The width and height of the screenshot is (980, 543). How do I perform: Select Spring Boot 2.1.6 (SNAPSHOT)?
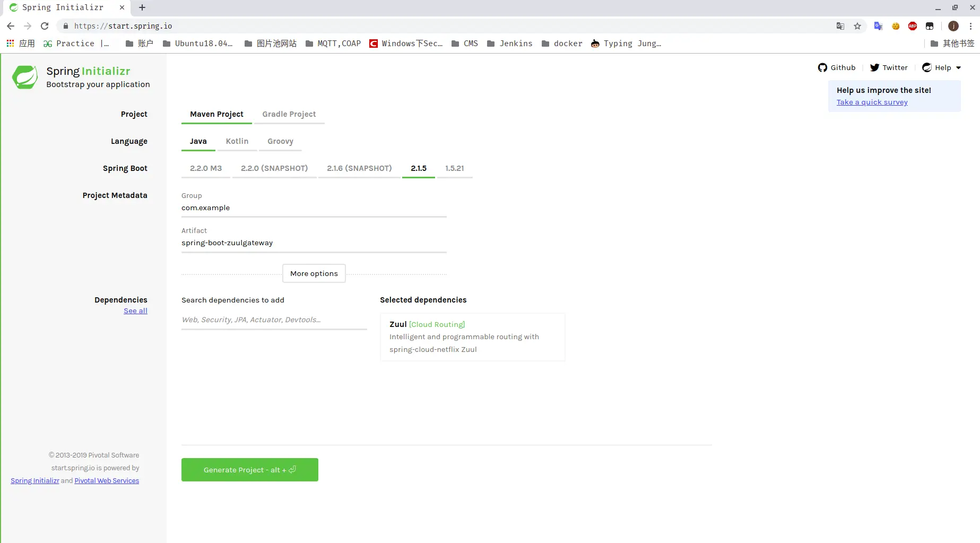tap(359, 168)
